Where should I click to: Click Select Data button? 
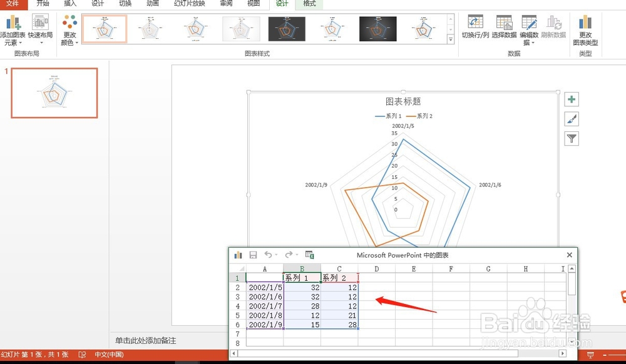pyautogui.click(x=504, y=27)
